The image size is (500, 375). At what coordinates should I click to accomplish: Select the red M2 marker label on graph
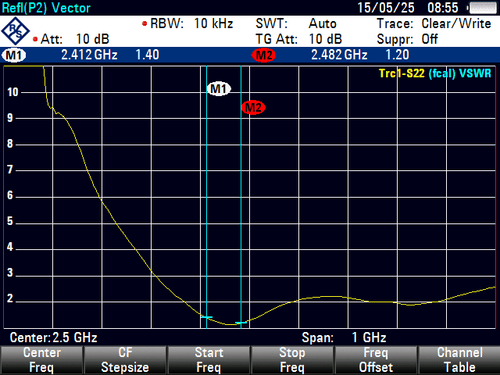253,108
